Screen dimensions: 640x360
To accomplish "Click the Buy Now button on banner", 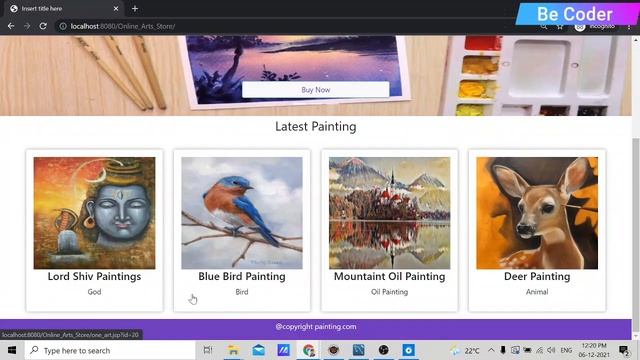I will click(316, 89).
